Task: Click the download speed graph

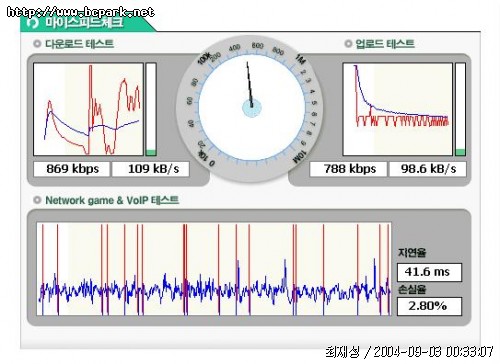Action: point(88,109)
